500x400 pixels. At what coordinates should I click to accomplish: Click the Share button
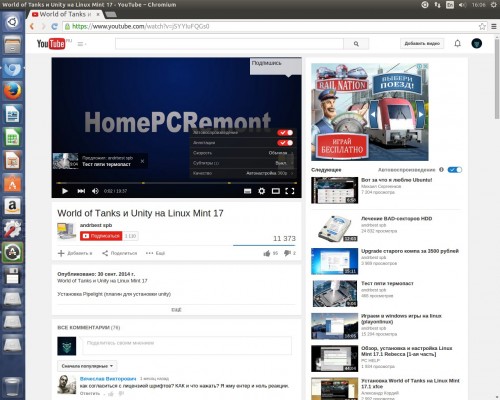point(119,253)
